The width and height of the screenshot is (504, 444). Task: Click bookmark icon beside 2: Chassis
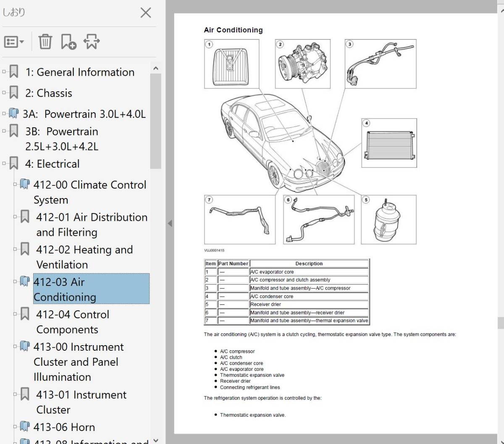pyautogui.click(x=14, y=92)
